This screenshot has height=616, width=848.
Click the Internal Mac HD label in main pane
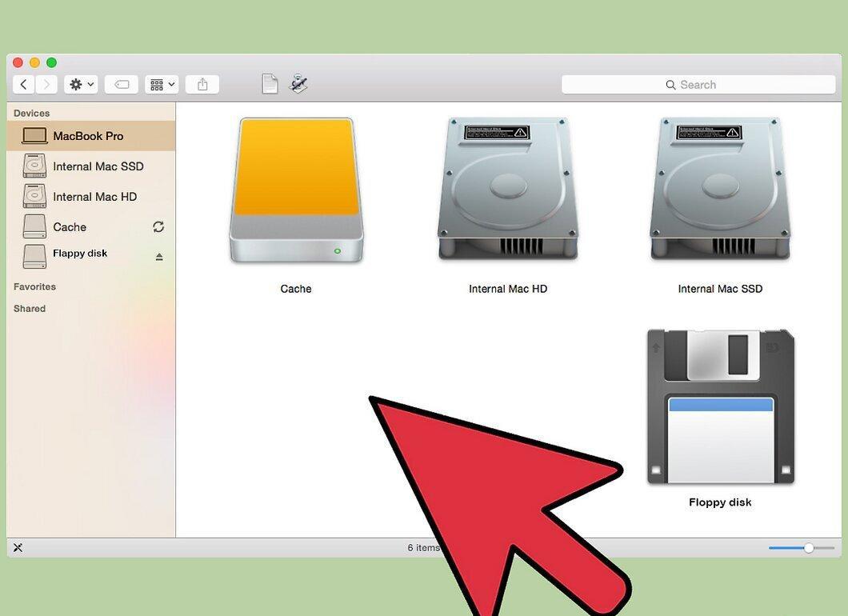coord(508,289)
